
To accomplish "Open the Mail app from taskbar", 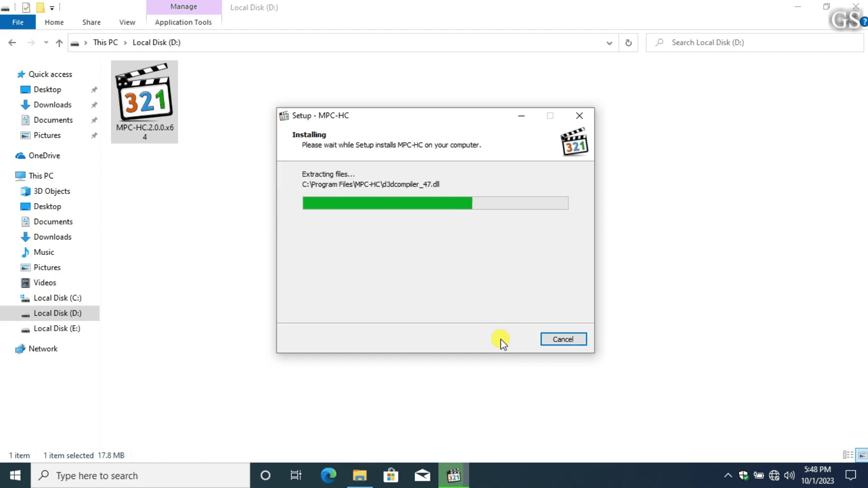I will pyautogui.click(x=422, y=475).
